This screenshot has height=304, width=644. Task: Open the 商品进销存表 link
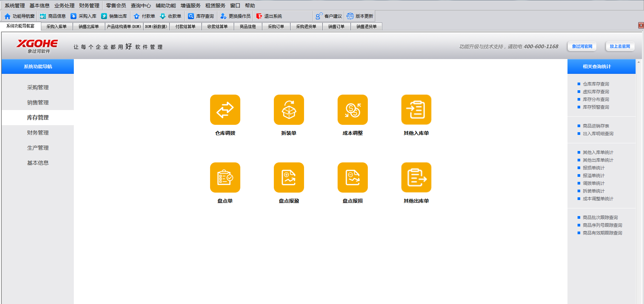click(x=596, y=126)
